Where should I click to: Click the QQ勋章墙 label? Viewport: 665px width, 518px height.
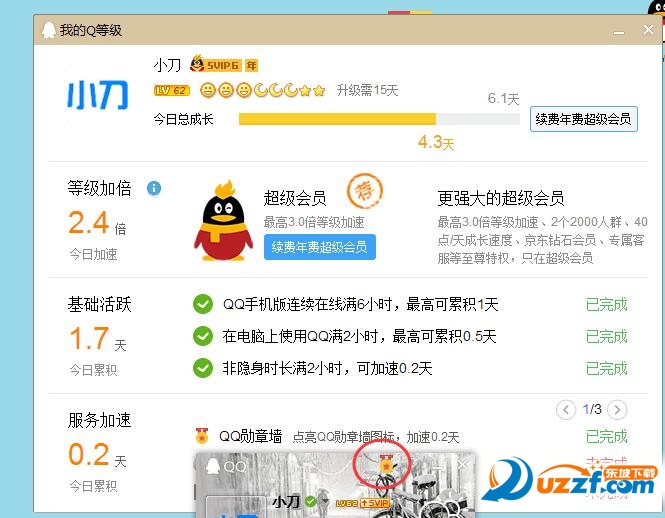(x=250, y=436)
